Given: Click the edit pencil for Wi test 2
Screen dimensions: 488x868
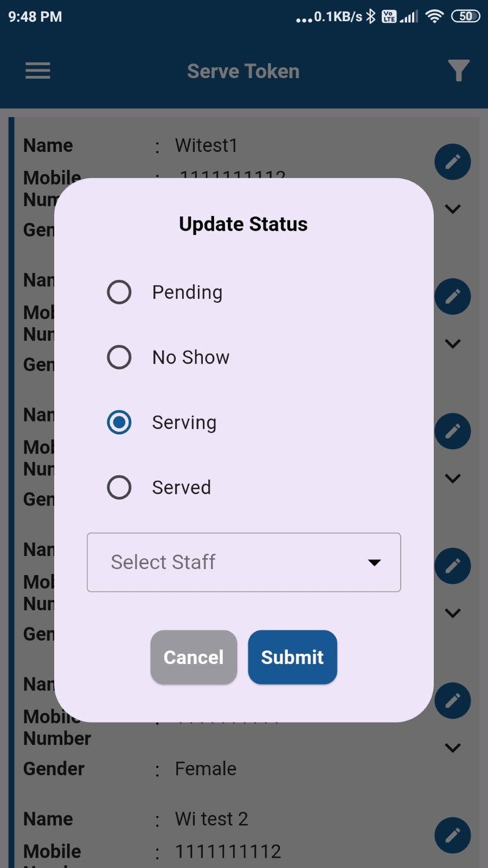Looking at the screenshot, I should point(453,835).
